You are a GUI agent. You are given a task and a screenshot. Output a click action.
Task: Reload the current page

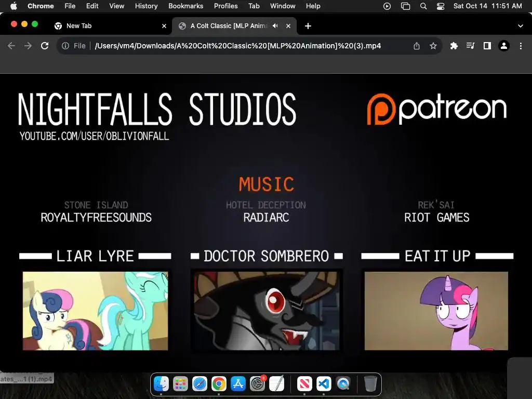pyautogui.click(x=45, y=46)
